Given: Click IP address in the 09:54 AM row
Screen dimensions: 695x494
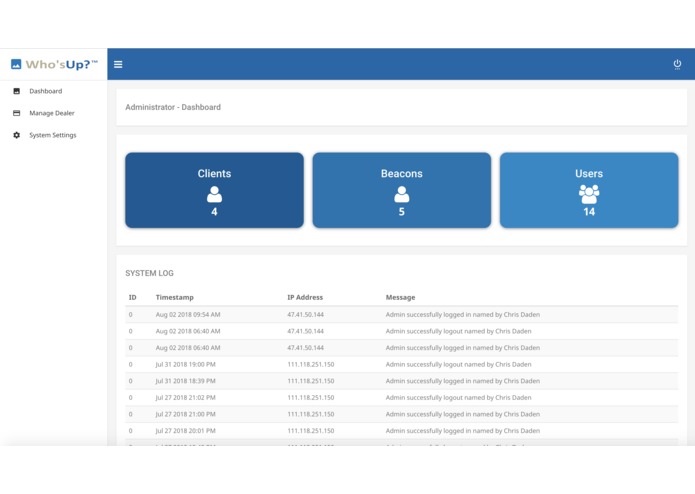Looking at the screenshot, I should pyautogui.click(x=305, y=315).
